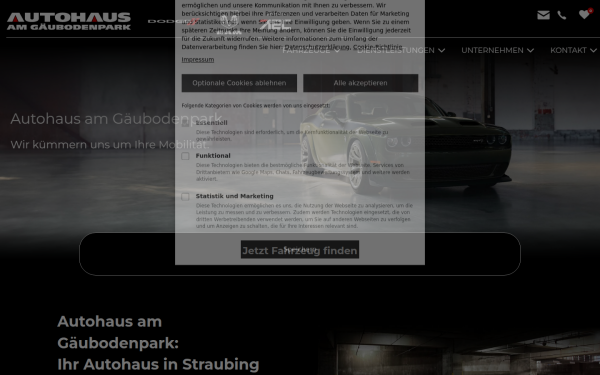
Task: Click the RAM brand logo
Action: pos(229,24)
